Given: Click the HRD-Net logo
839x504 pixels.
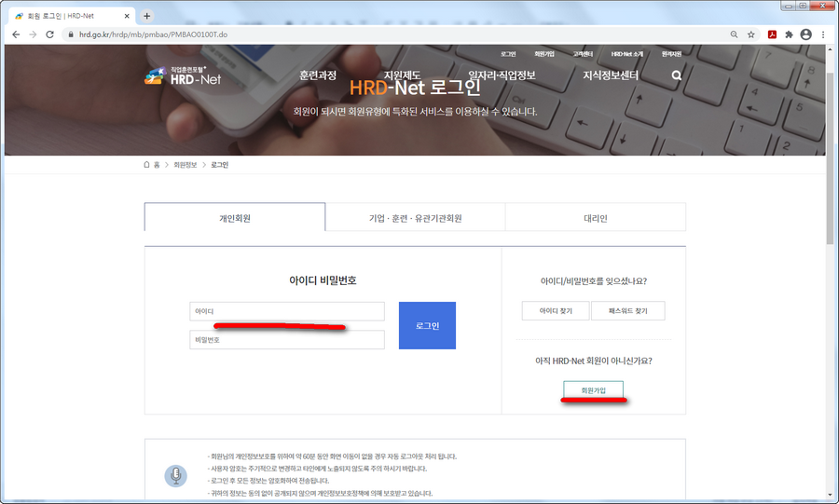Looking at the screenshot, I should [183, 76].
